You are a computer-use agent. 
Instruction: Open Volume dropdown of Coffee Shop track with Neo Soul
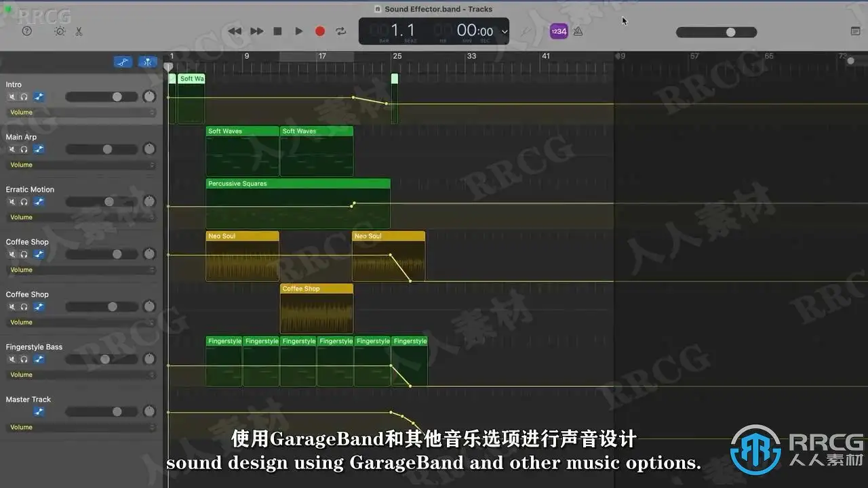(81, 270)
